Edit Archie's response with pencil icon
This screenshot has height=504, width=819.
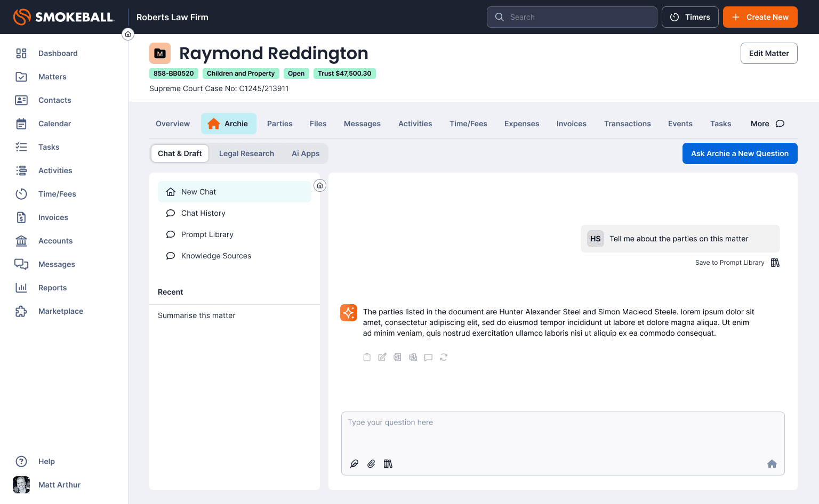(382, 357)
